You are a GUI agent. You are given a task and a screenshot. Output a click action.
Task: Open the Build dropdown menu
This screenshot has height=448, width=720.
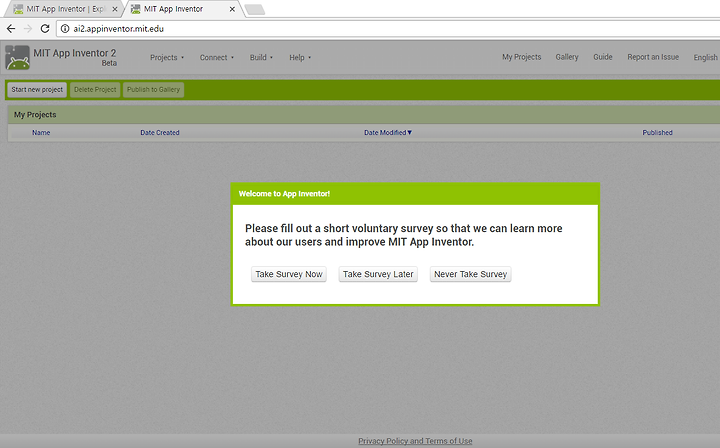(261, 57)
